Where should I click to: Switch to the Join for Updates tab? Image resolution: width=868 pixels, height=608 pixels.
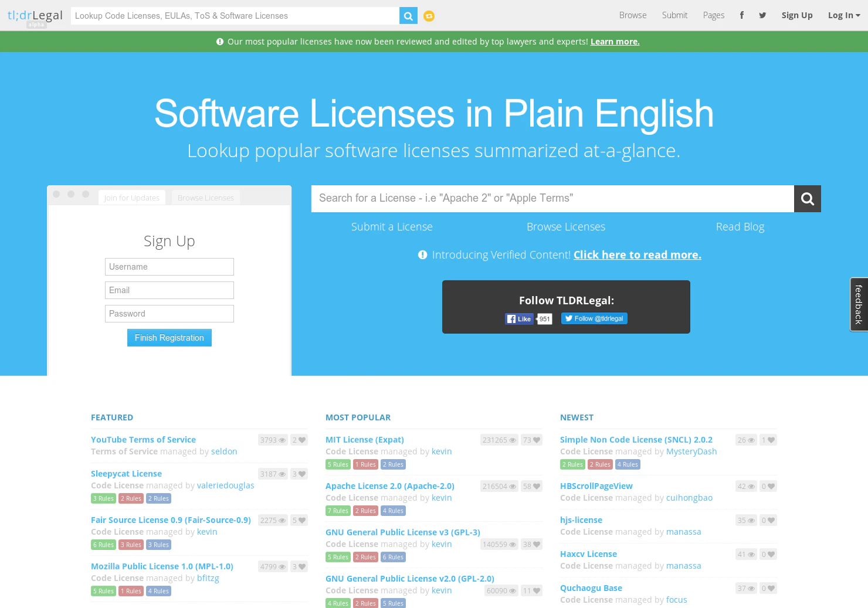[x=132, y=198]
